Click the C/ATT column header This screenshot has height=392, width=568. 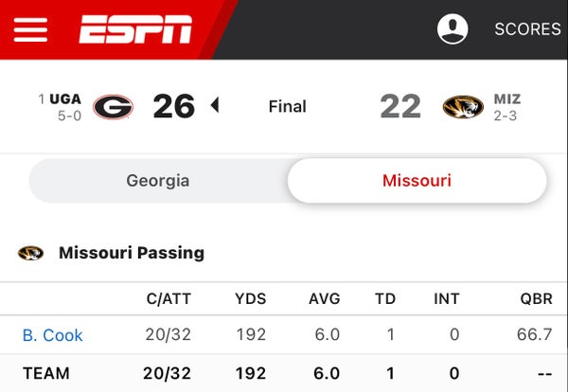click(169, 299)
